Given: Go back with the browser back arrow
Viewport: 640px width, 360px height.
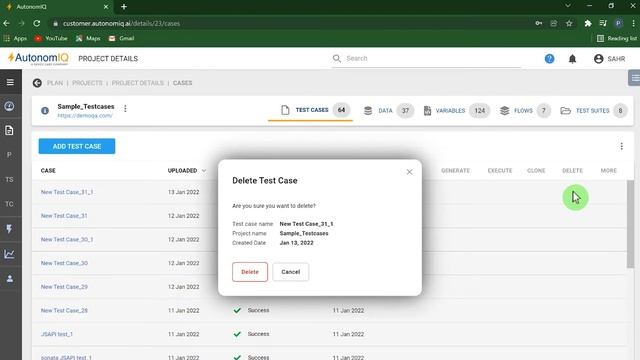Looking at the screenshot, I should pos(7,23).
